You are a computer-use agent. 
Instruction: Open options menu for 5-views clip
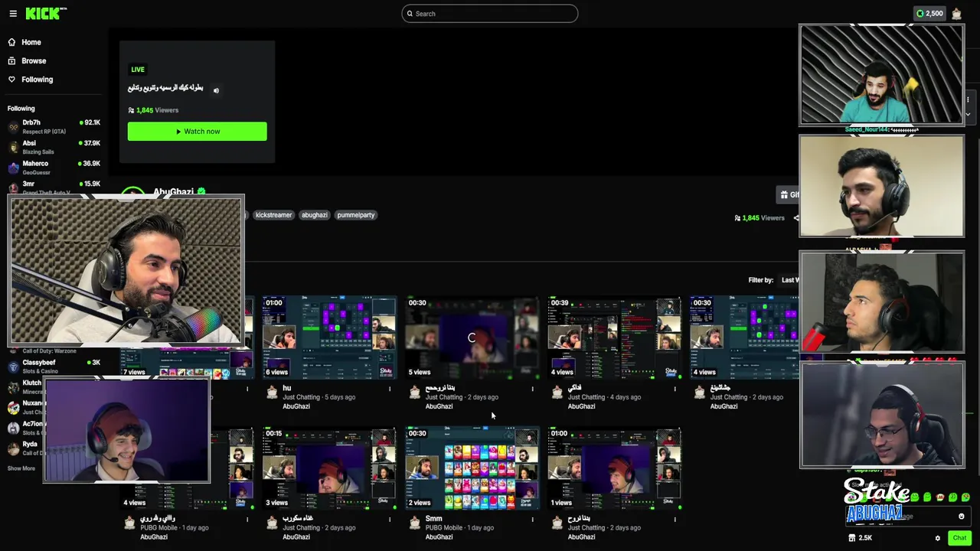point(532,389)
